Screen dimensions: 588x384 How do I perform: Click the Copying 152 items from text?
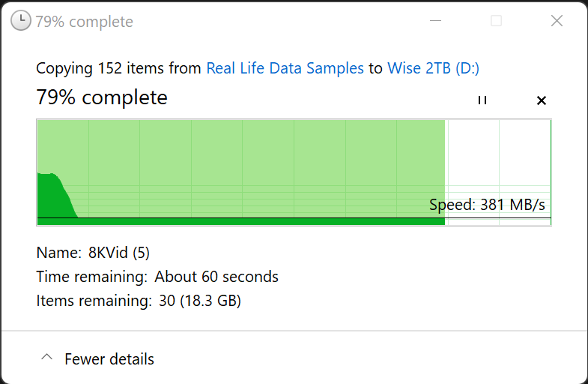pos(119,68)
